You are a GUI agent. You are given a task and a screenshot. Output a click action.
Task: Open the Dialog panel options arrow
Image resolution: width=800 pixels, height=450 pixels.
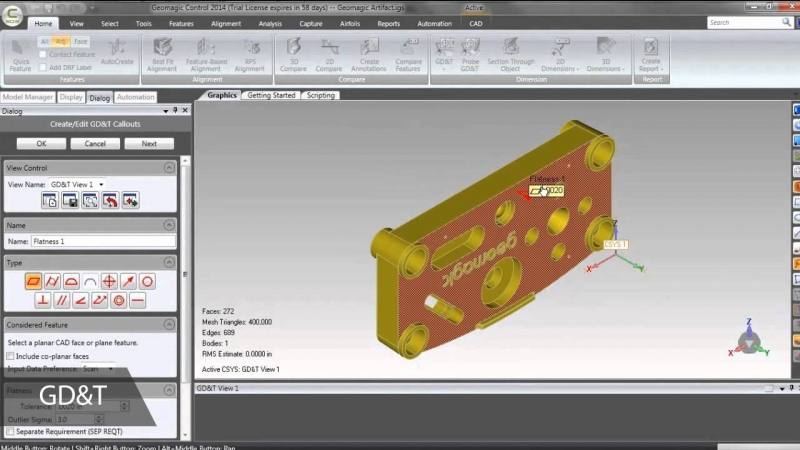(x=166, y=111)
